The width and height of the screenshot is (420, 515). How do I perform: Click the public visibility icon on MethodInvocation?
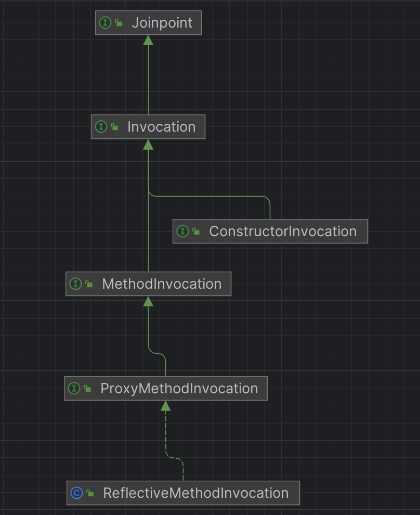click(89, 284)
